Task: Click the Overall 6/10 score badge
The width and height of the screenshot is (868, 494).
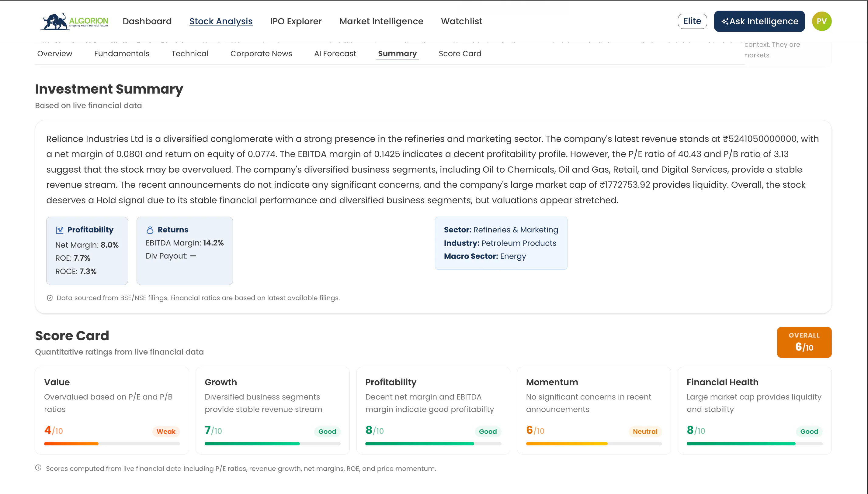Action: click(804, 342)
